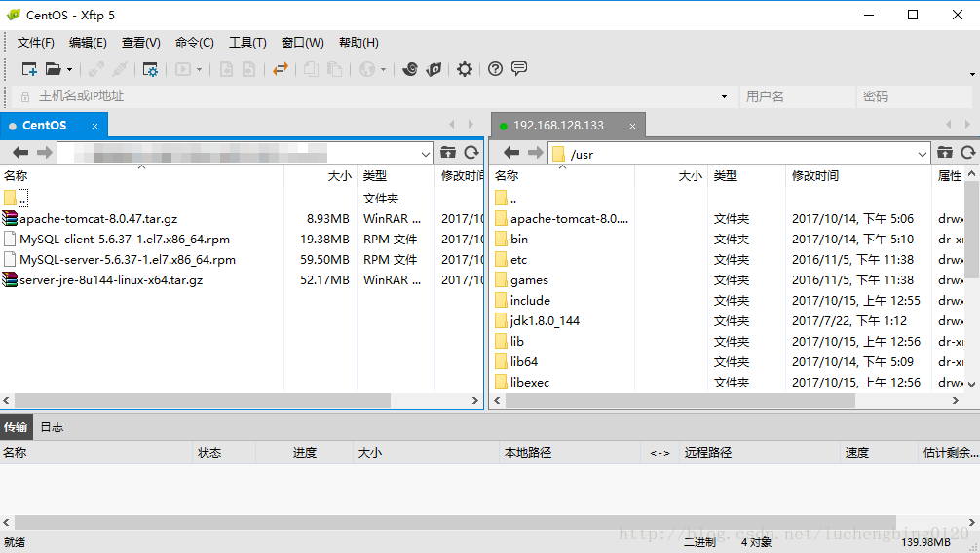980x553 pixels.
Task: Click the black folder Xftp icon
Action: coord(433,69)
